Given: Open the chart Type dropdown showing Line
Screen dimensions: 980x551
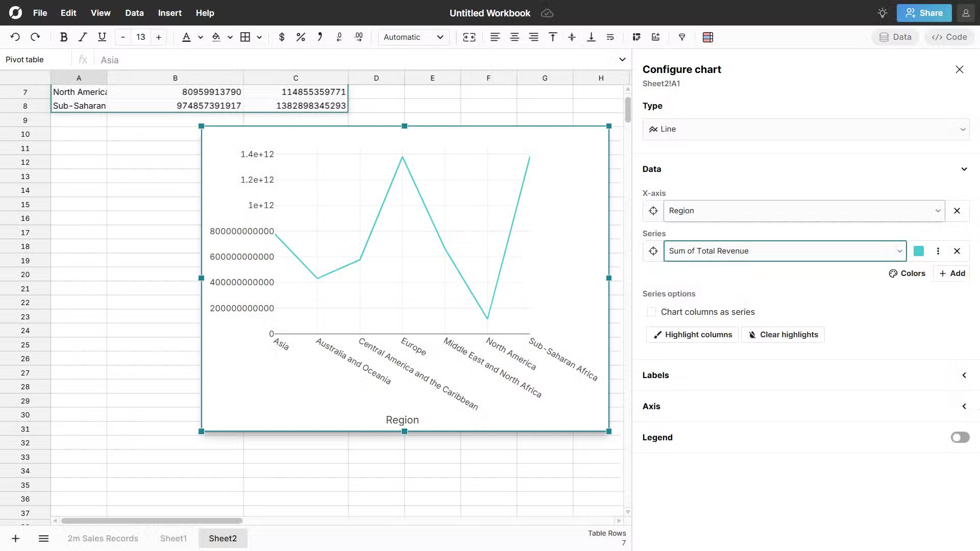Looking at the screenshot, I should [805, 129].
